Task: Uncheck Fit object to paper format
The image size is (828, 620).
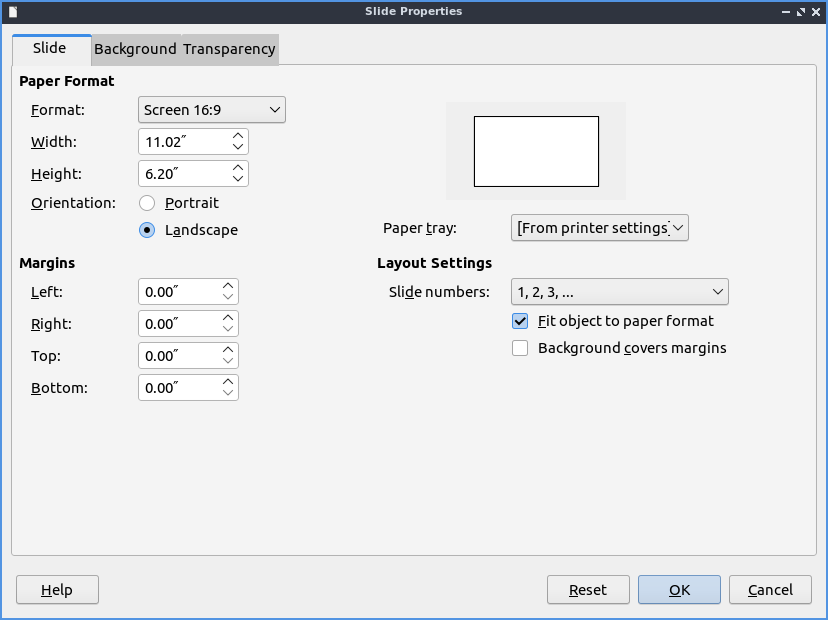Action: (x=520, y=321)
